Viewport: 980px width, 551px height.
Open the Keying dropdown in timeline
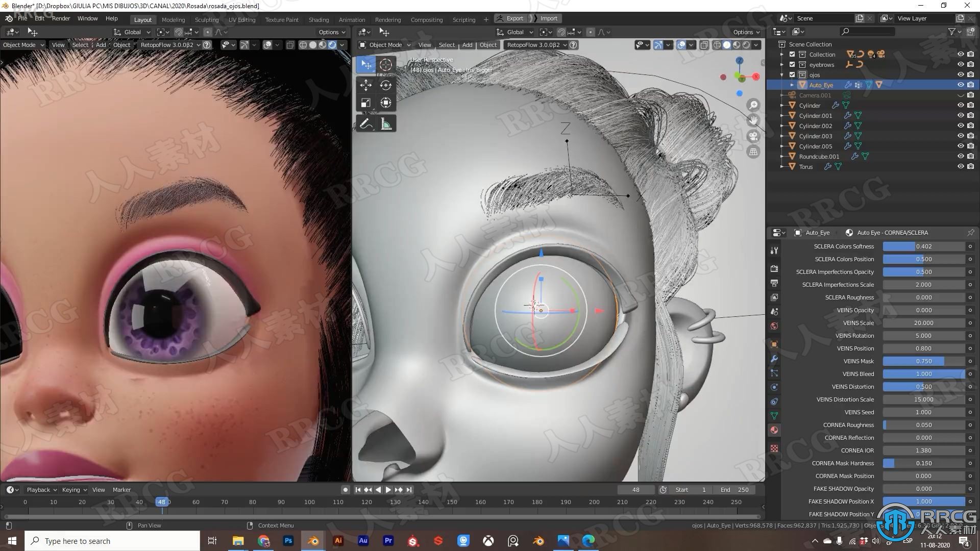(x=75, y=490)
